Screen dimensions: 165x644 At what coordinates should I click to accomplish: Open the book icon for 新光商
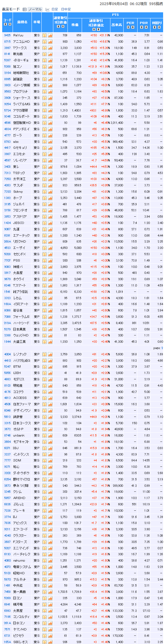point(44,54)
